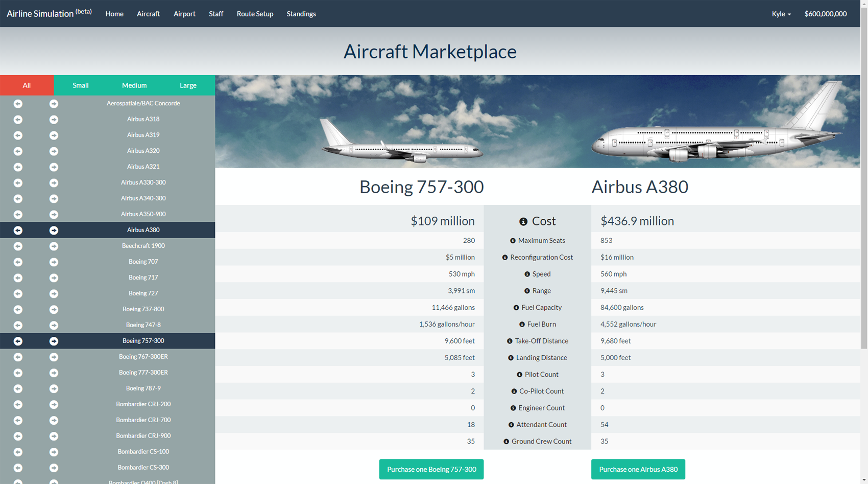
Task: Click info icon beside Ground Crew Count
Action: click(x=506, y=442)
